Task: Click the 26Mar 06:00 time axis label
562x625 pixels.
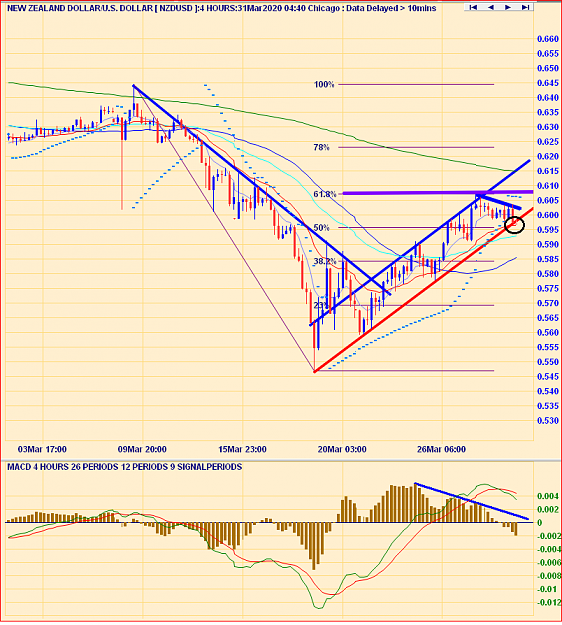Action: pos(441,449)
